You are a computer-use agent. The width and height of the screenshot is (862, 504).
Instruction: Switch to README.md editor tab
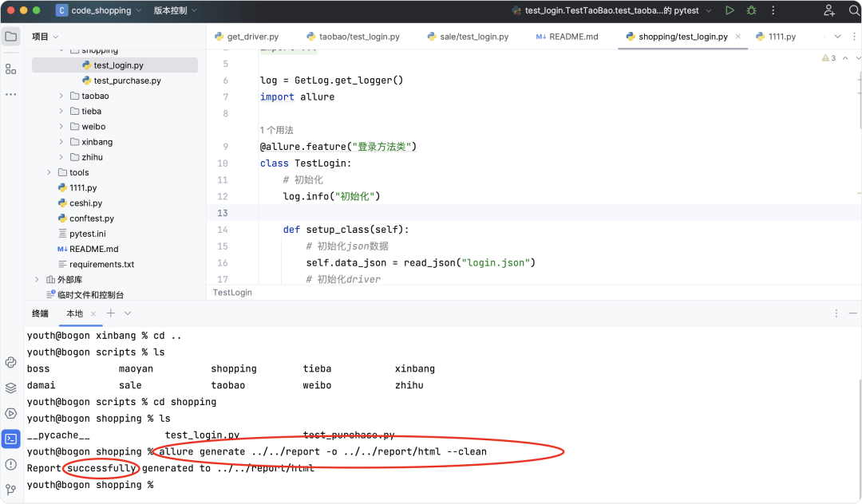coord(567,36)
